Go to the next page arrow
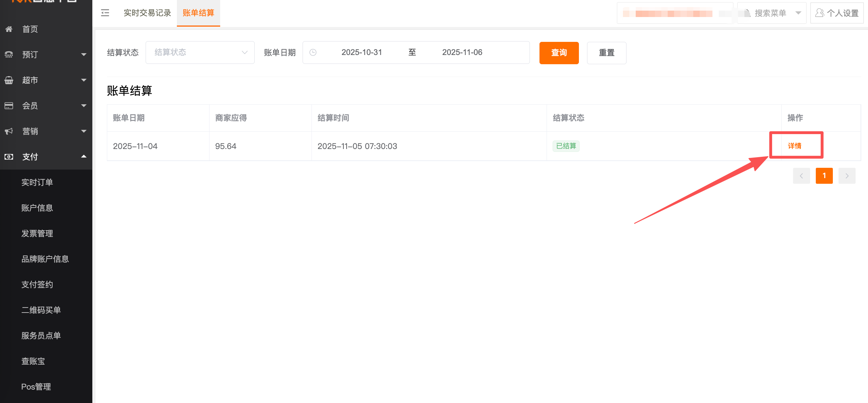 (x=847, y=176)
